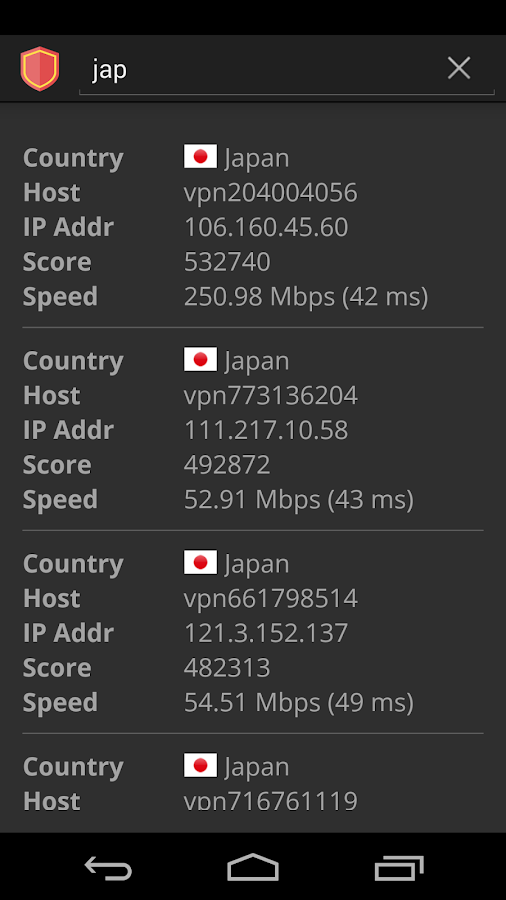The height and width of the screenshot is (900, 506).
Task: Tap the Japan flag of host vpn661798514
Action: 200,563
